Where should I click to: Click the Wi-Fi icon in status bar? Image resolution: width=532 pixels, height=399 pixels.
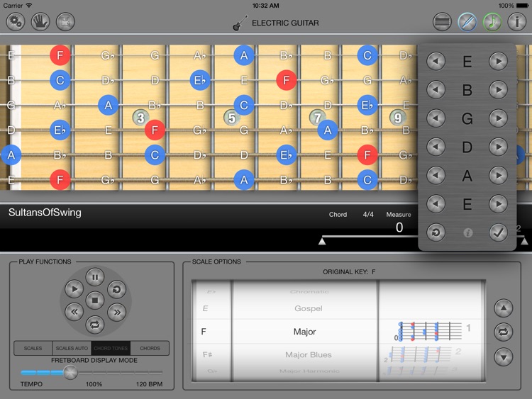click(x=29, y=5)
